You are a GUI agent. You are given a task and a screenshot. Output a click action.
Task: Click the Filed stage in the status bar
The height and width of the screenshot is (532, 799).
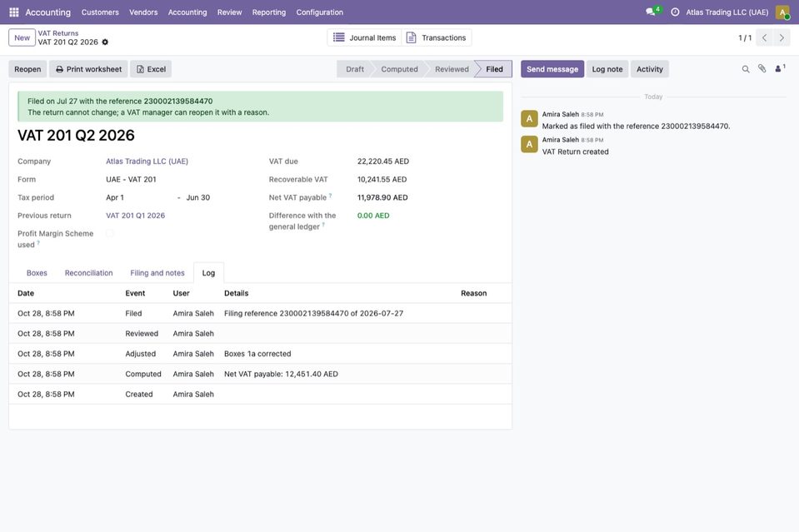[493, 69]
